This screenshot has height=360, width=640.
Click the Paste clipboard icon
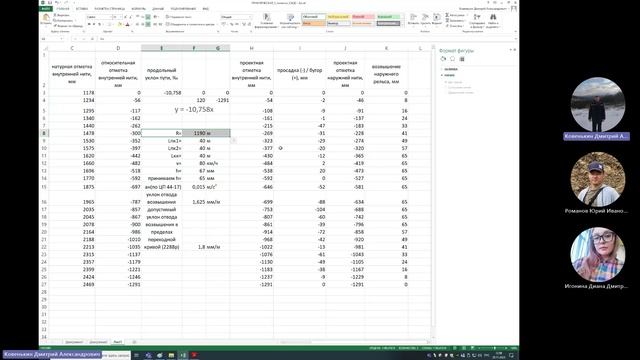point(46,16)
